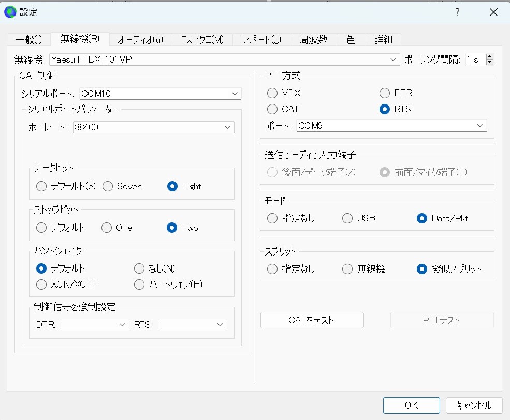Viewport: 510px width, 420px height.
Task: Increase ポーリング間隔 with up arrow
Action: [489, 56]
